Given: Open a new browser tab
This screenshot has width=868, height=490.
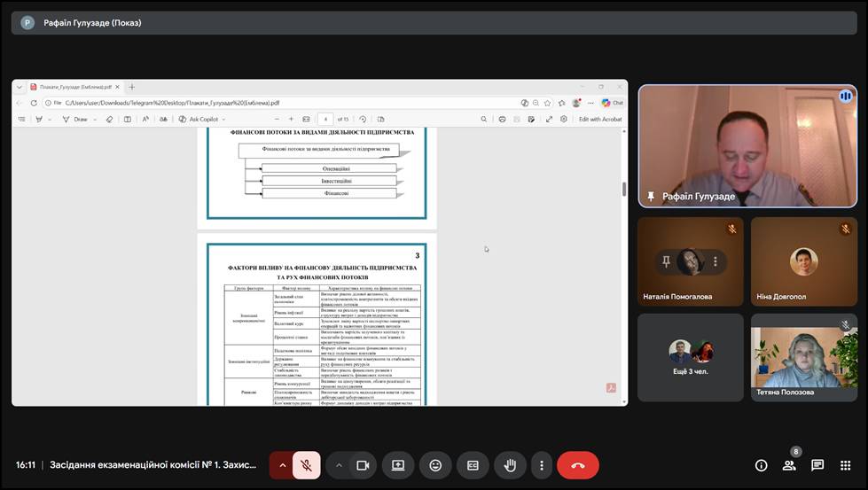Looking at the screenshot, I should click(x=132, y=87).
